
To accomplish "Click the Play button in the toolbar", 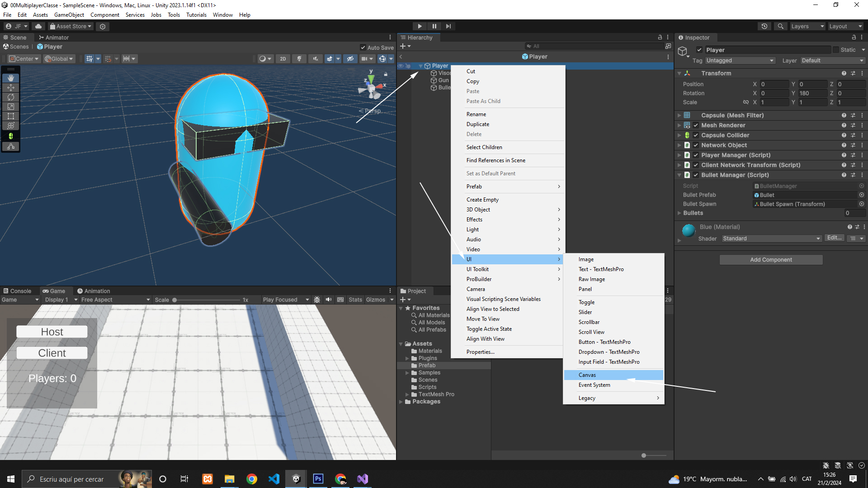I will coord(420,26).
